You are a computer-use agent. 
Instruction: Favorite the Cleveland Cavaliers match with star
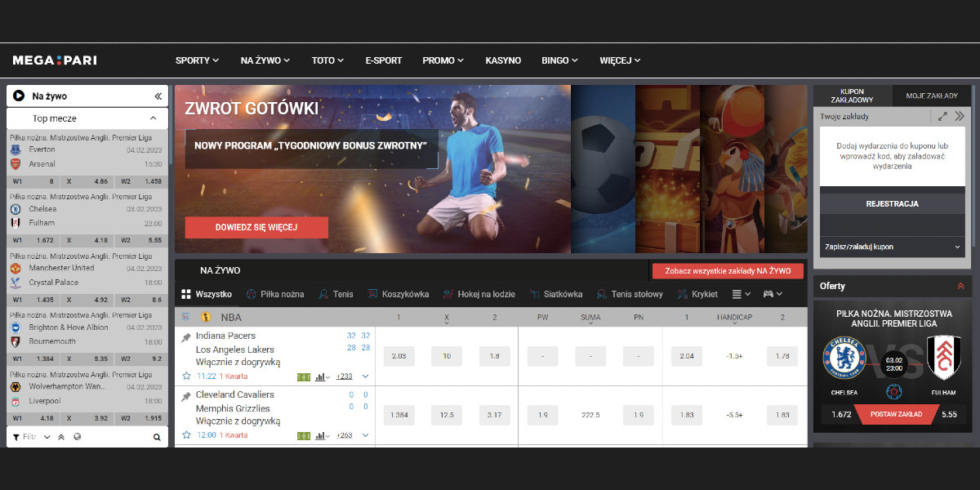[x=186, y=435]
